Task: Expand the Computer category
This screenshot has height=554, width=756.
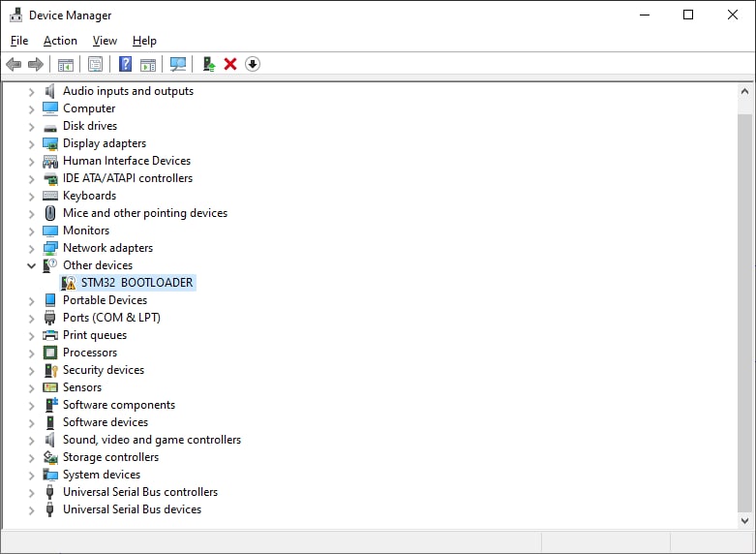Action: click(31, 109)
